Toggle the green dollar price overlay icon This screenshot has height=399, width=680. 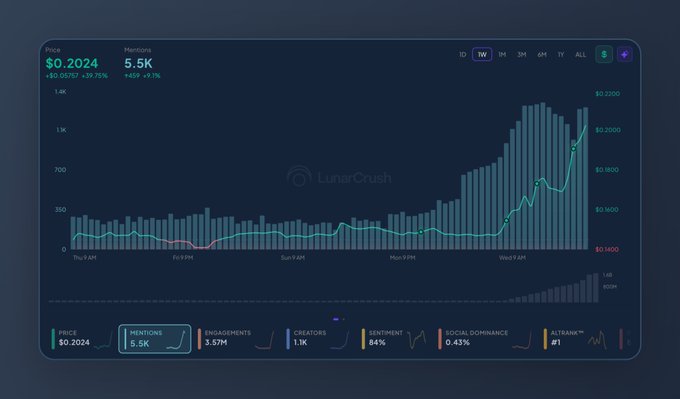(604, 54)
